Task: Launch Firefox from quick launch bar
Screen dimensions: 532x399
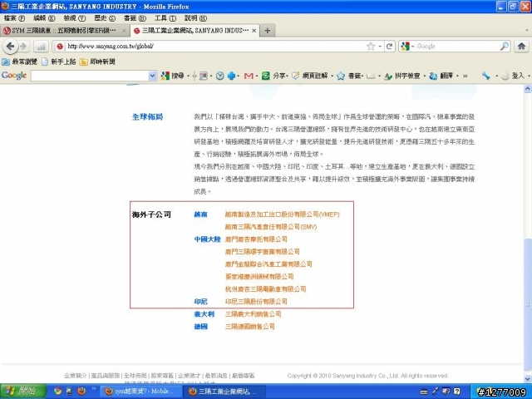Action: 81,392
